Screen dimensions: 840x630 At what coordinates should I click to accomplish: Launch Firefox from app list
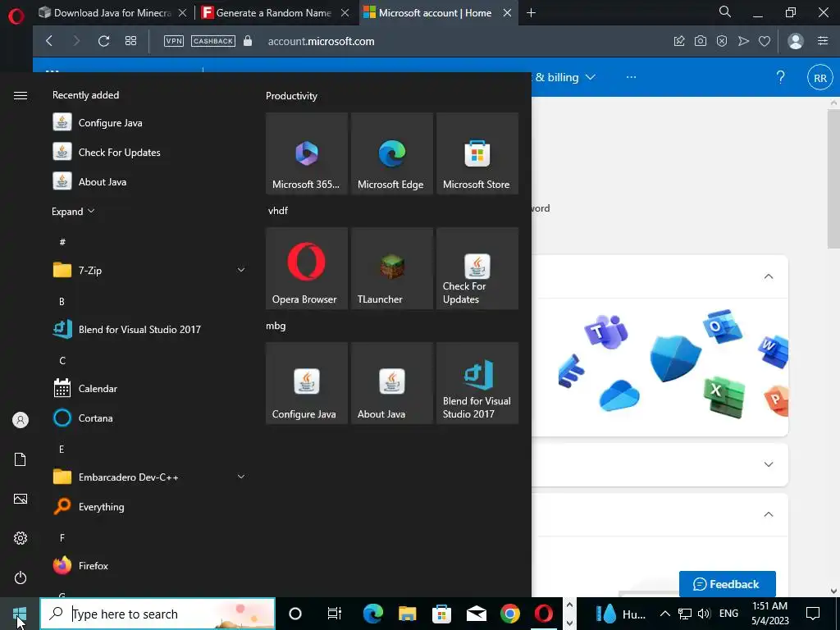(150, 565)
